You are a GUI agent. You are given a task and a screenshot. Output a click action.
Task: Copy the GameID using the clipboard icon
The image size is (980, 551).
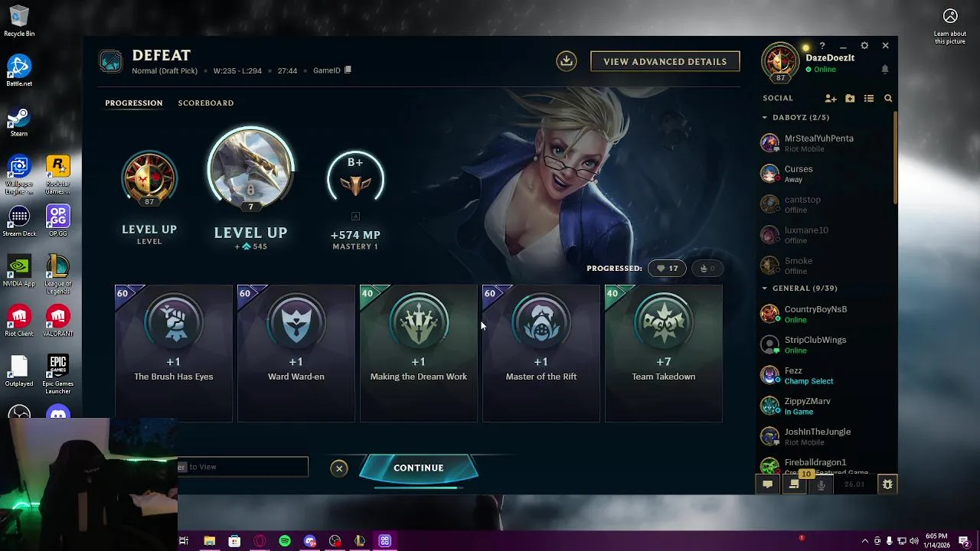(348, 70)
